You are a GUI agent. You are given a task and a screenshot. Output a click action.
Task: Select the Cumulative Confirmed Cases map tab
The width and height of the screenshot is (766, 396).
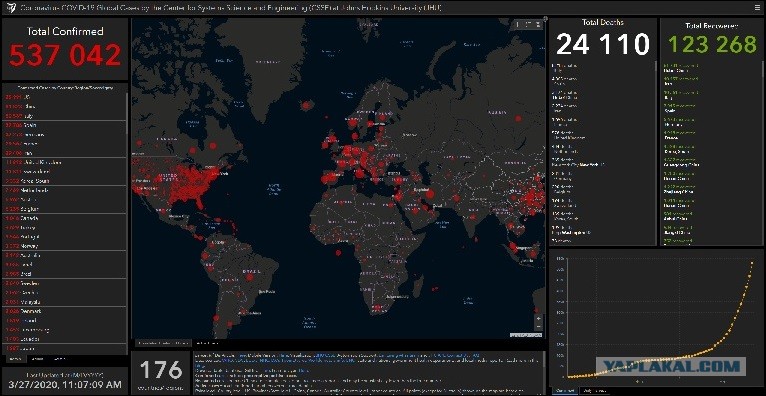tap(162, 343)
